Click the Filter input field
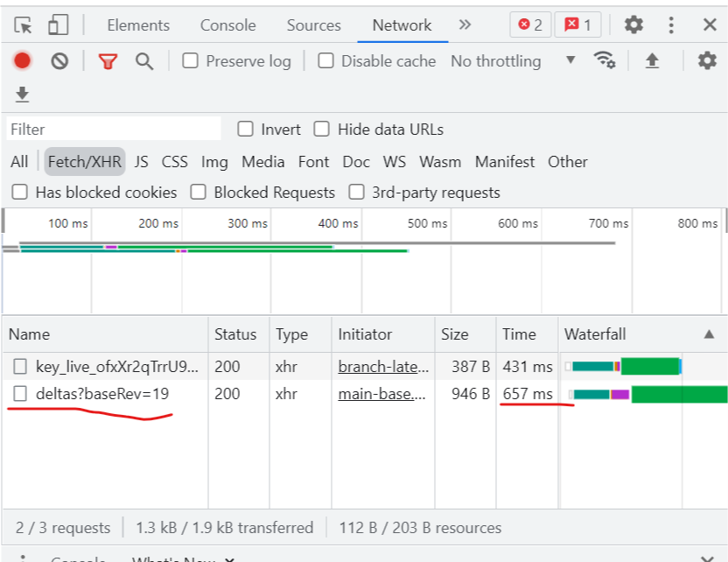 click(x=112, y=128)
